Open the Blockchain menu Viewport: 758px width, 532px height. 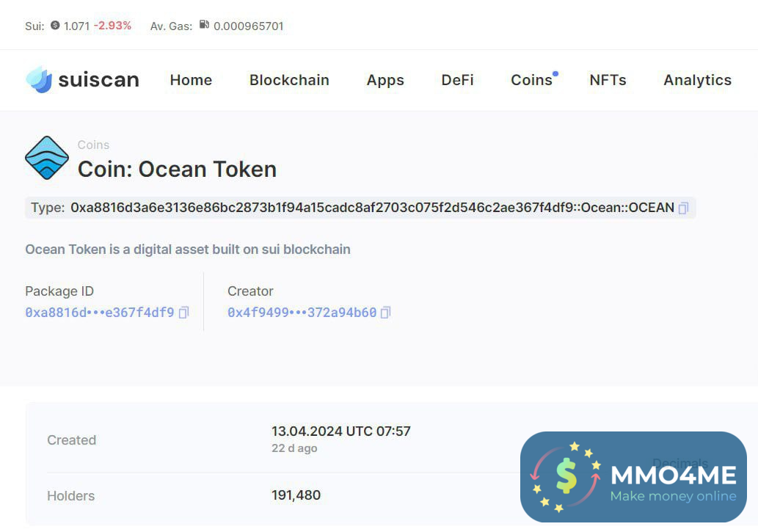pos(289,80)
